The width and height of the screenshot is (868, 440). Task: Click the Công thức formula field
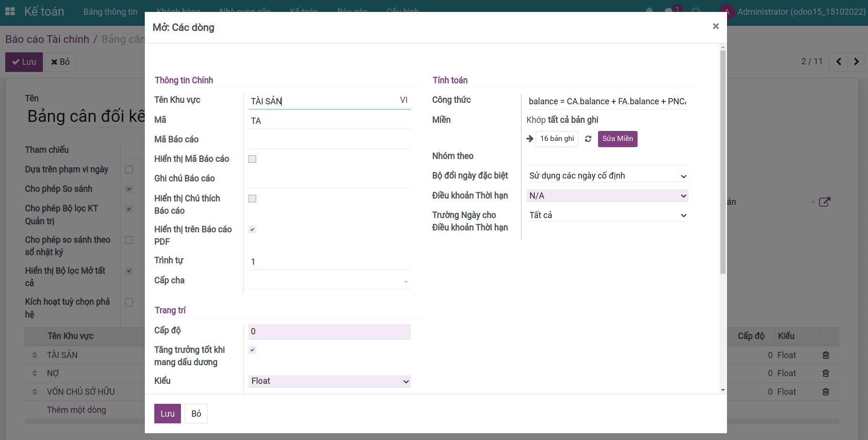tap(607, 101)
